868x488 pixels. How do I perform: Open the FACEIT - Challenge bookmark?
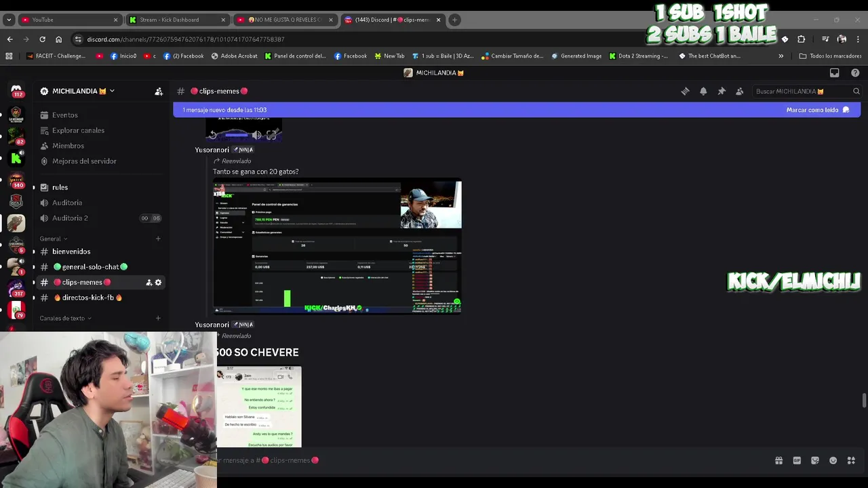pyautogui.click(x=56, y=56)
